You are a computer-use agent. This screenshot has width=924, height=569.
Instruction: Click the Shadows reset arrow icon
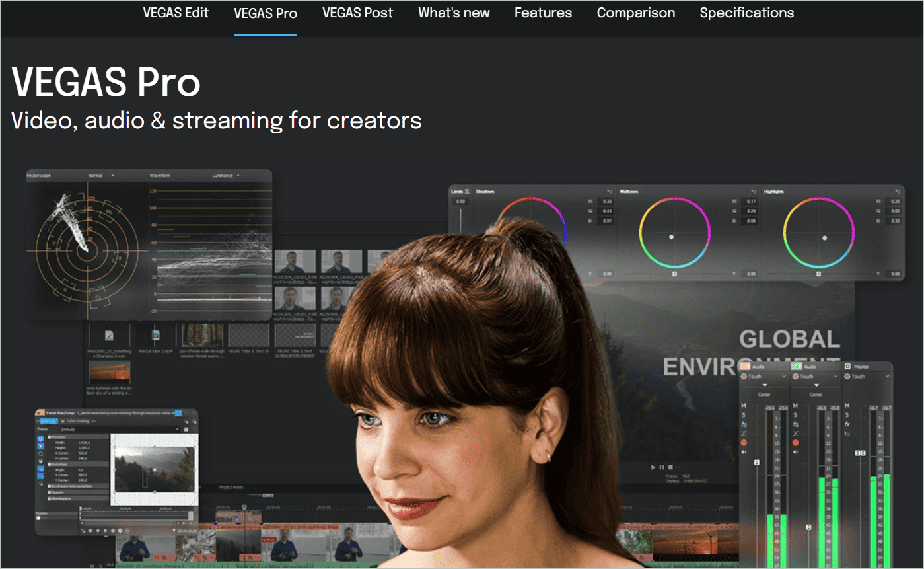pos(608,191)
